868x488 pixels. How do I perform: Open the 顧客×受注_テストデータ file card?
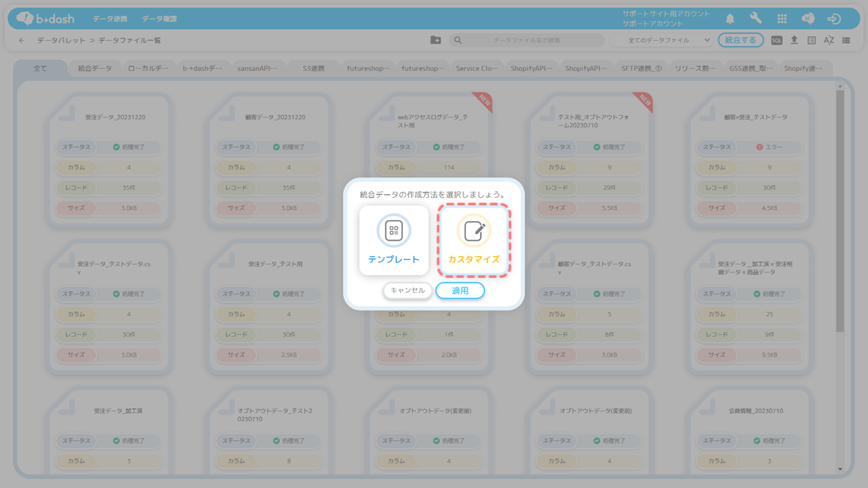point(749,160)
